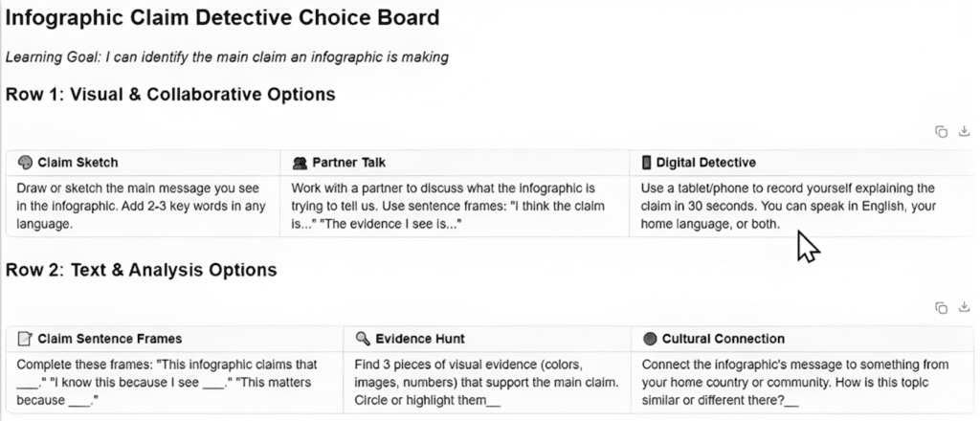The width and height of the screenshot is (980, 421).
Task: Copy the Row 1 Visual & Collaborative table
Action: coord(941,132)
